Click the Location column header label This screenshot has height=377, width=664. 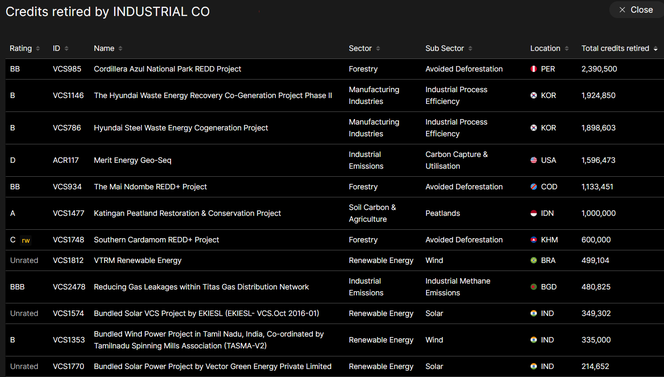click(x=545, y=48)
